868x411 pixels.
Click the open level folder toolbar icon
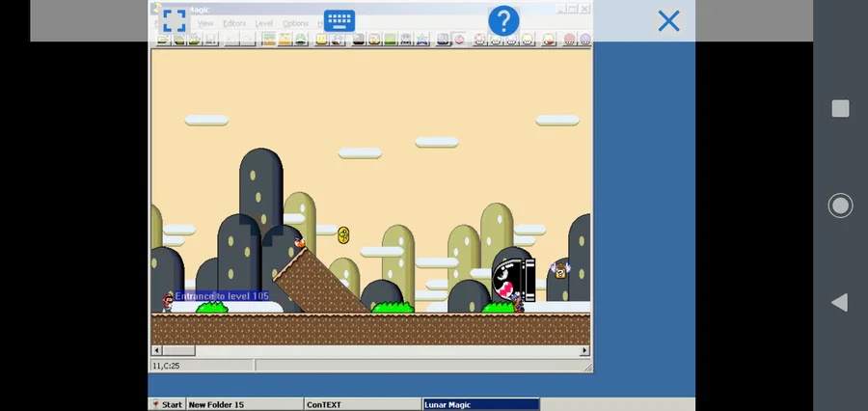[x=163, y=39]
